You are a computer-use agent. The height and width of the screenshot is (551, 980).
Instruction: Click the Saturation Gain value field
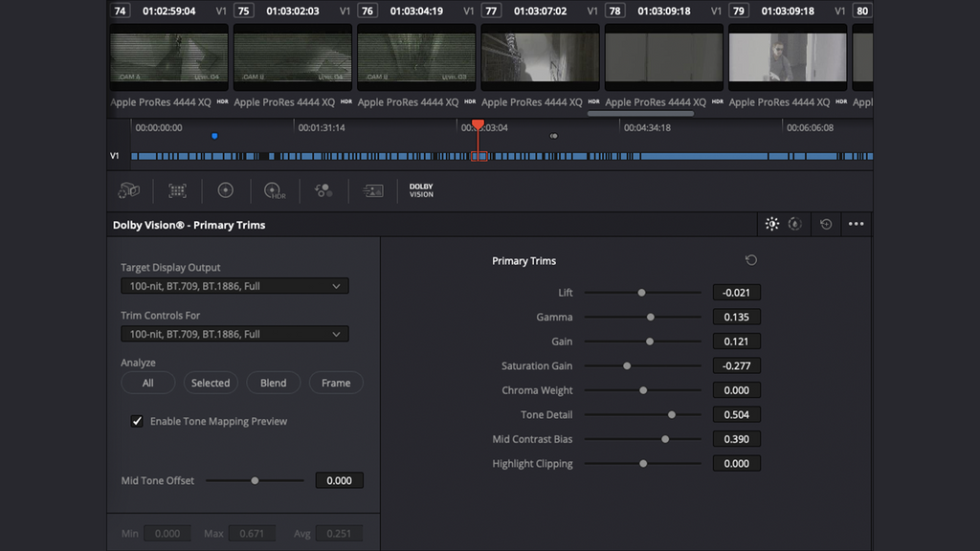[736, 365]
